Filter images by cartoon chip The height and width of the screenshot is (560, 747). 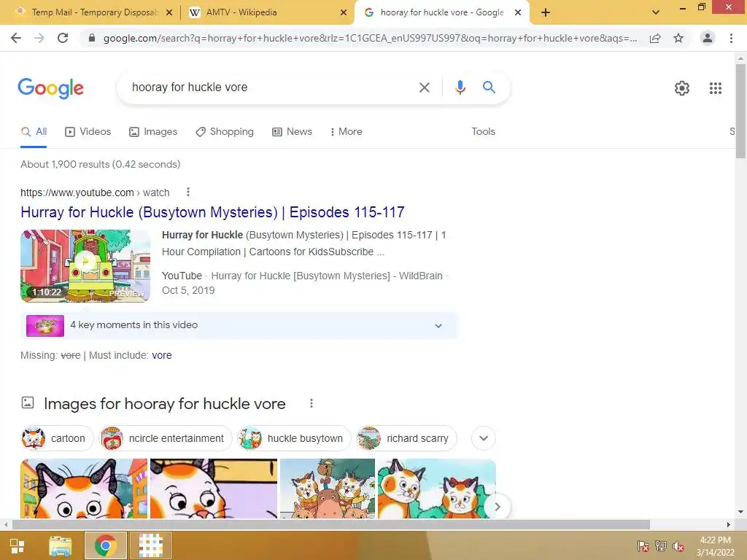[x=58, y=438]
